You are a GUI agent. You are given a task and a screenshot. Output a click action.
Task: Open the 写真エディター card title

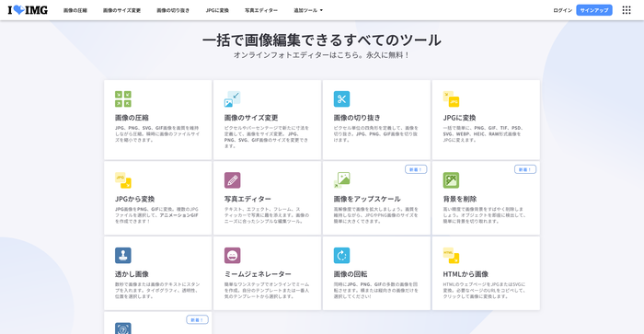pyautogui.click(x=247, y=199)
